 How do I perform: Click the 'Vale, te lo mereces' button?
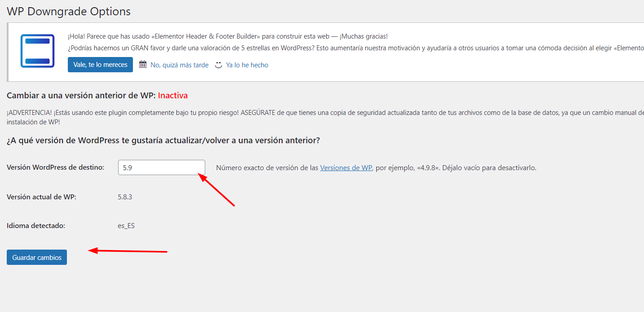pos(100,65)
